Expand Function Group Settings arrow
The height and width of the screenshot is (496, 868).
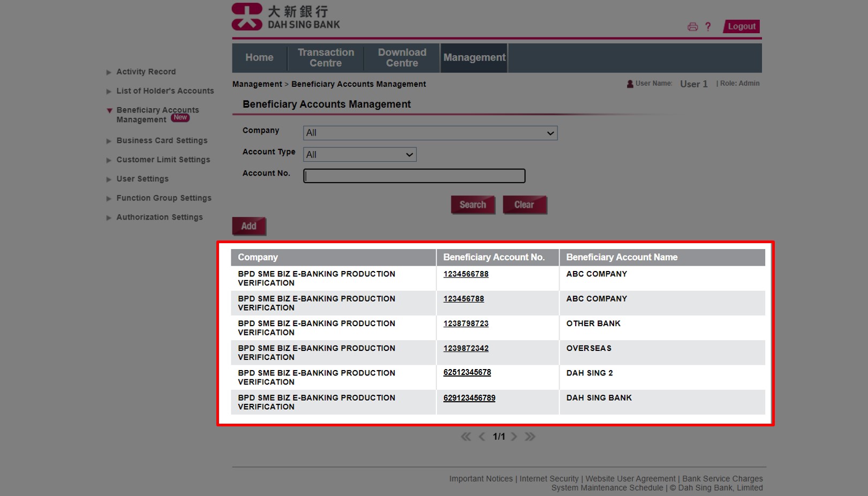pos(109,199)
